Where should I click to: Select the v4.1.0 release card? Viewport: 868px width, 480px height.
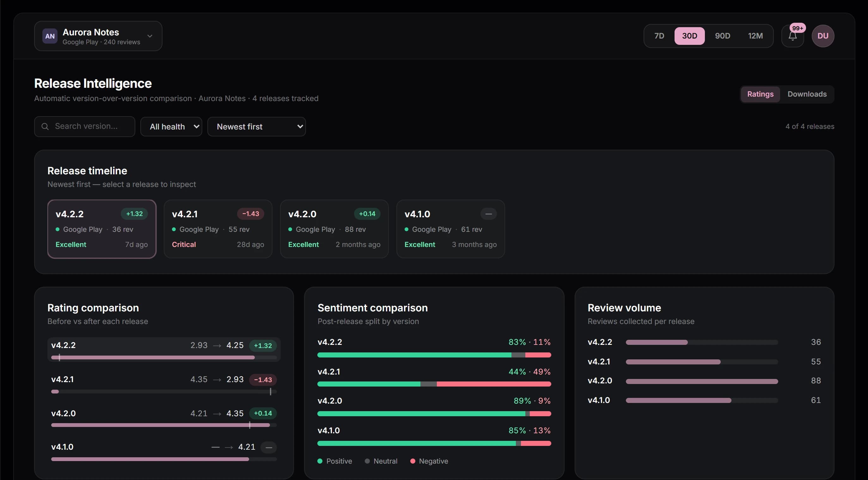pos(450,229)
